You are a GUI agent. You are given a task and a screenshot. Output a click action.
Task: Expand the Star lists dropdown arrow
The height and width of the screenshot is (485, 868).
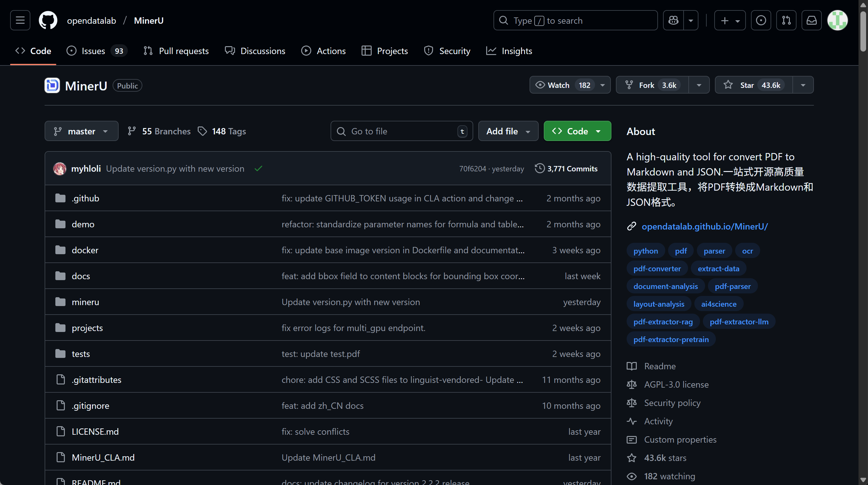803,85
